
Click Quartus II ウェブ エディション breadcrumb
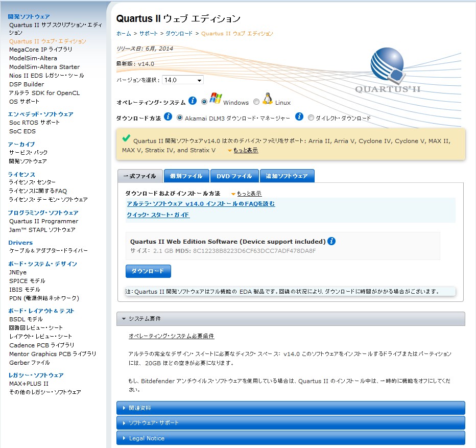tap(237, 33)
